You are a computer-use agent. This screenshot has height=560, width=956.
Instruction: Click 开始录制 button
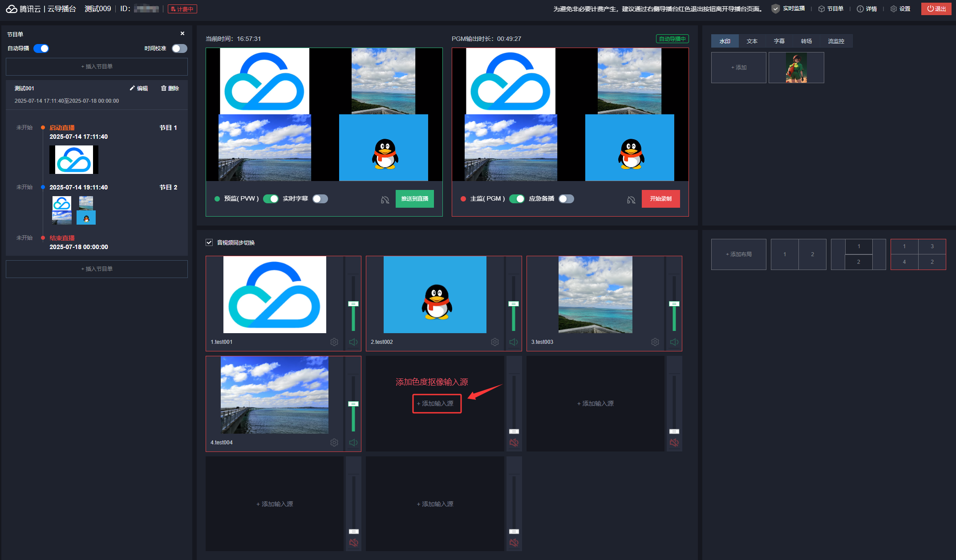661,199
